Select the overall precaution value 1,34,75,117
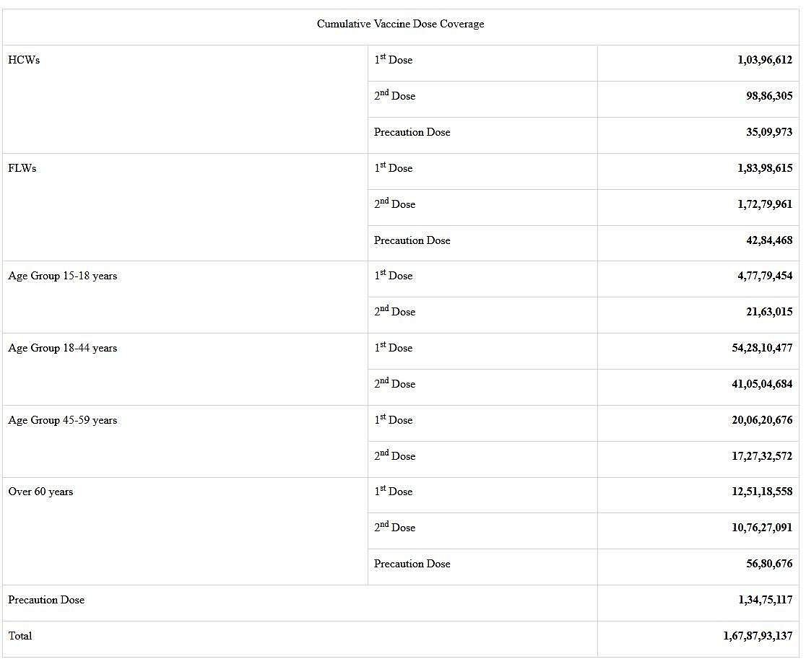806x672 pixels. pos(764,600)
